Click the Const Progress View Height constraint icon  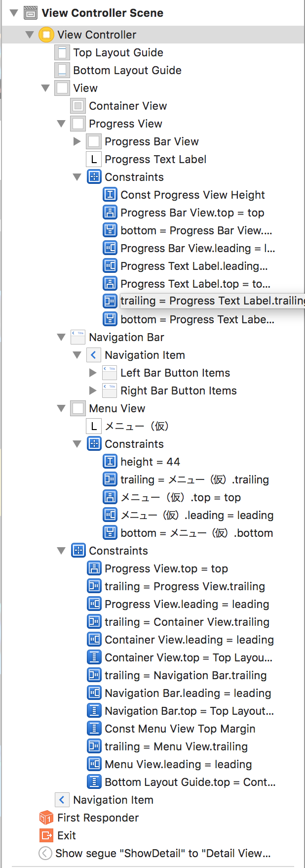click(110, 195)
